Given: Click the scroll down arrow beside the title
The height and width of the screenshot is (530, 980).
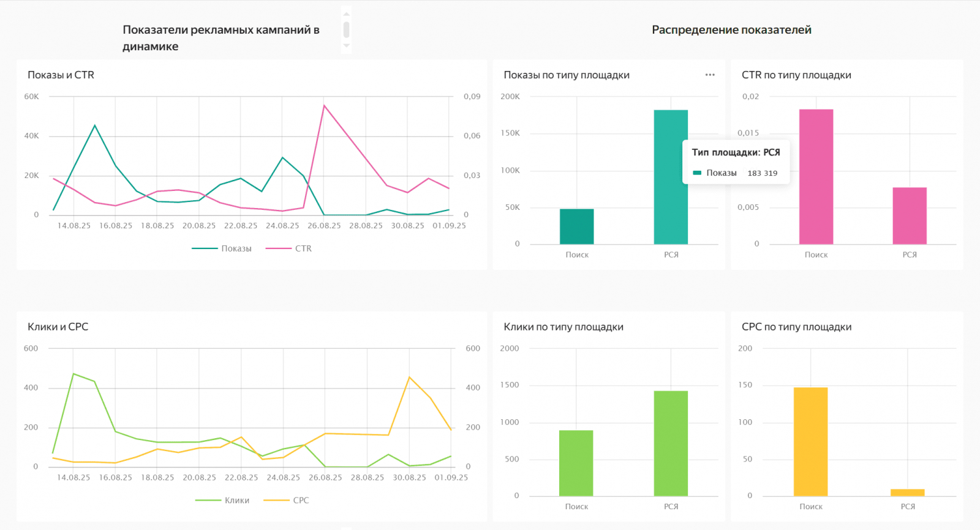Looking at the screenshot, I should click(346, 45).
